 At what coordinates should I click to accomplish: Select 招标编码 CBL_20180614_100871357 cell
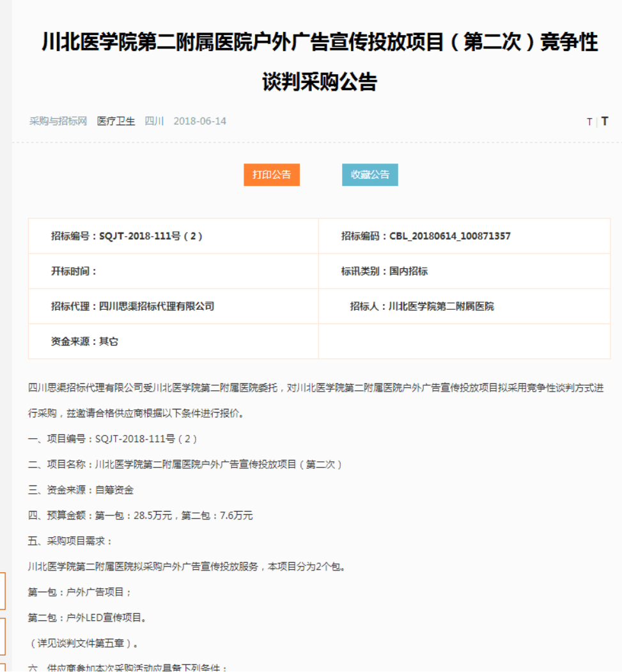(465, 236)
